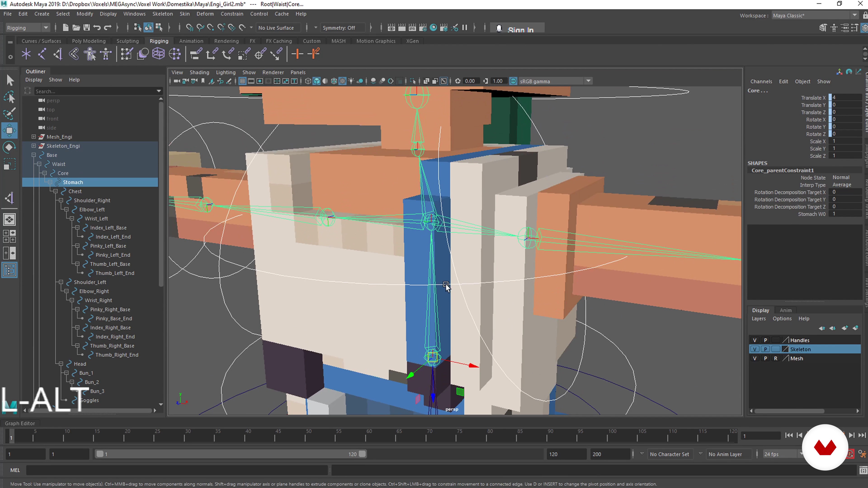Click the Parent Constraint shelf icon

tap(196, 54)
